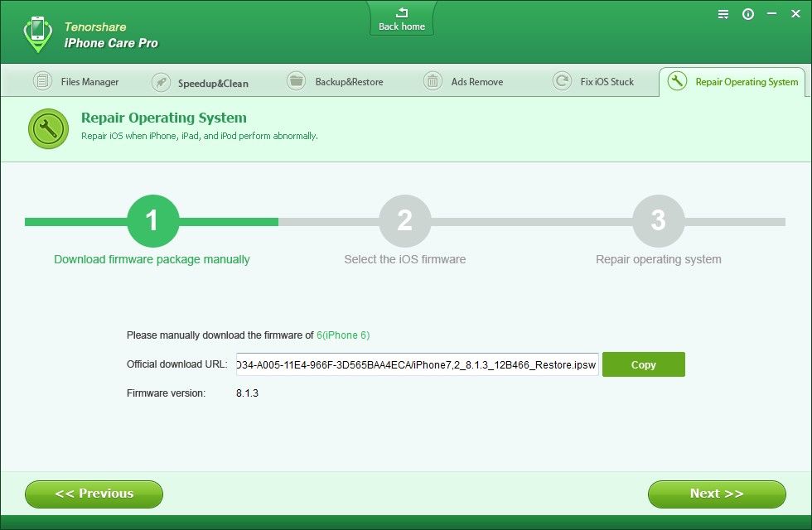Go back with the Previous button
The width and height of the screenshot is (812, 530).
coord(94,494)
